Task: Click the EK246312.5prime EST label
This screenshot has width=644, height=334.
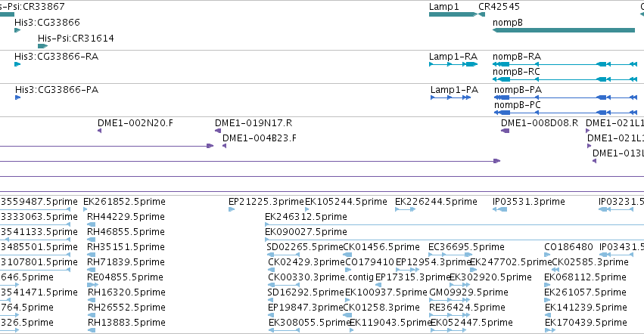Action: point(306,217)
